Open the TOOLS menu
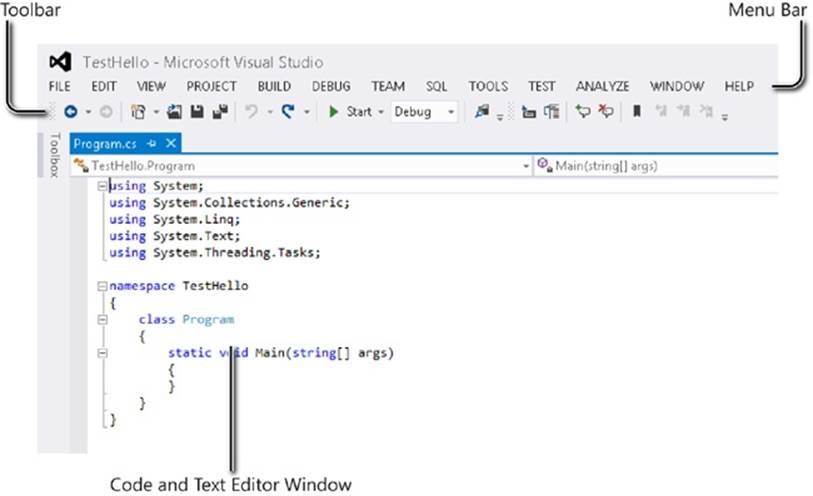Image resolution: width=813 pixels, height=496 pixels. [x=488, y=86]
